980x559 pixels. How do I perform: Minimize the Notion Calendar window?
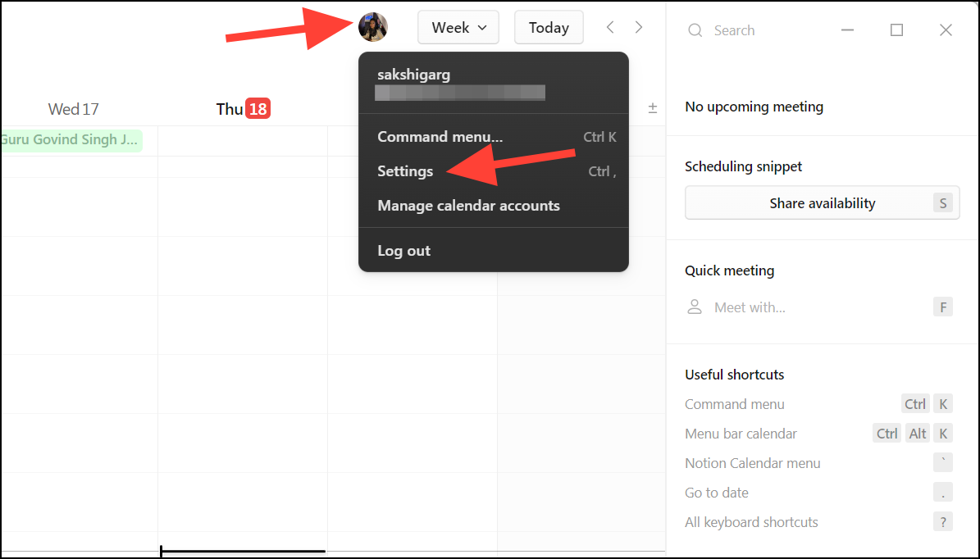(847, 30)
